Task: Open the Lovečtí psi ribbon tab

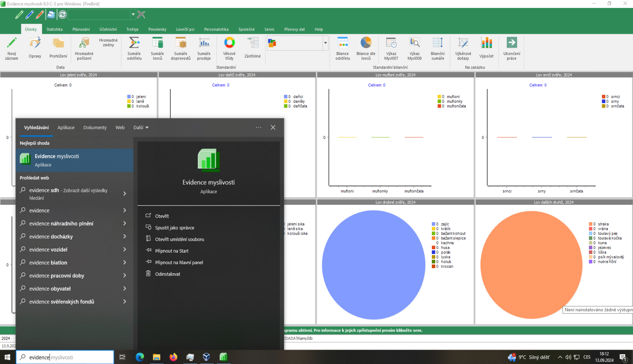Action: click(185, 29)
